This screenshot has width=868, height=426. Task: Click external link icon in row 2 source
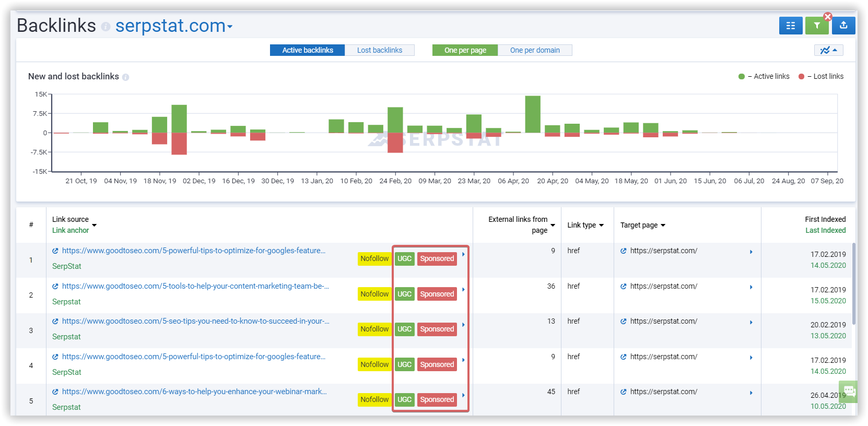click(55, 287)
